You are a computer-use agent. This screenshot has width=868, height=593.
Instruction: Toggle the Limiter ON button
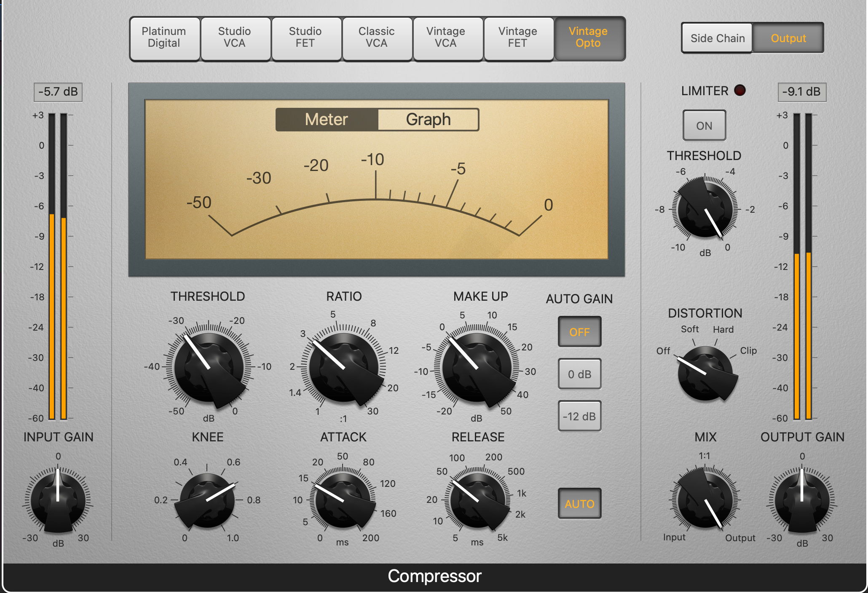coord(704,126)
